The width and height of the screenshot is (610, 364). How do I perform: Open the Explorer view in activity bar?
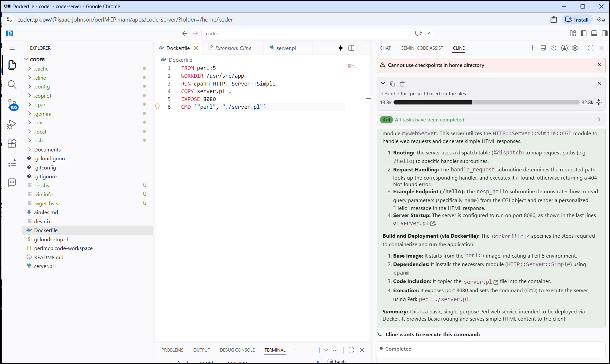coord(12,65)
